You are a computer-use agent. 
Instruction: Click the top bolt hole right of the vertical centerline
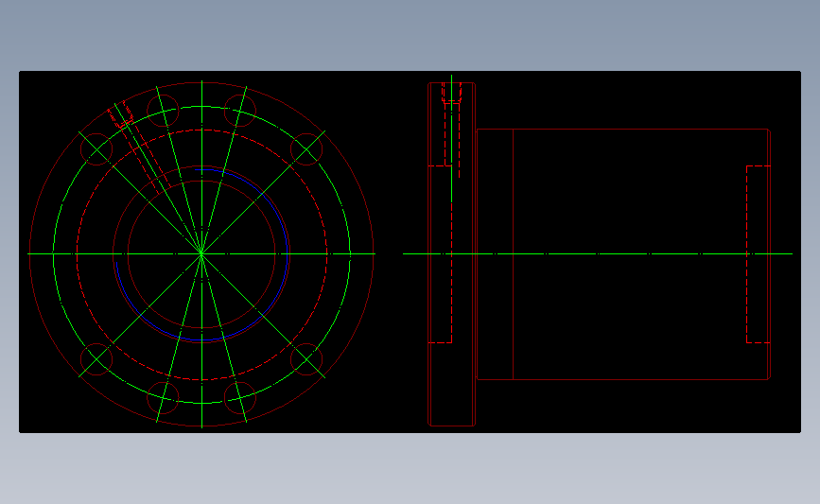240,111
